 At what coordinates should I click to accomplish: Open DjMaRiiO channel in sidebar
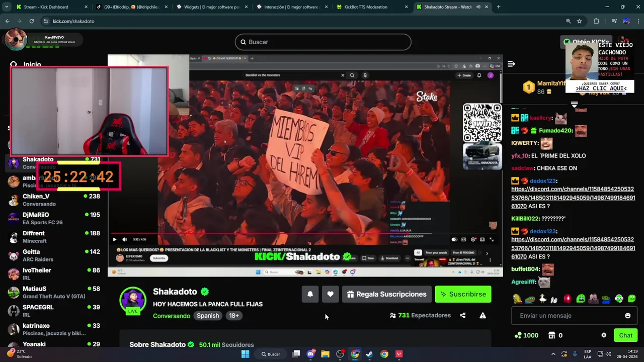[x=54, y=218]
